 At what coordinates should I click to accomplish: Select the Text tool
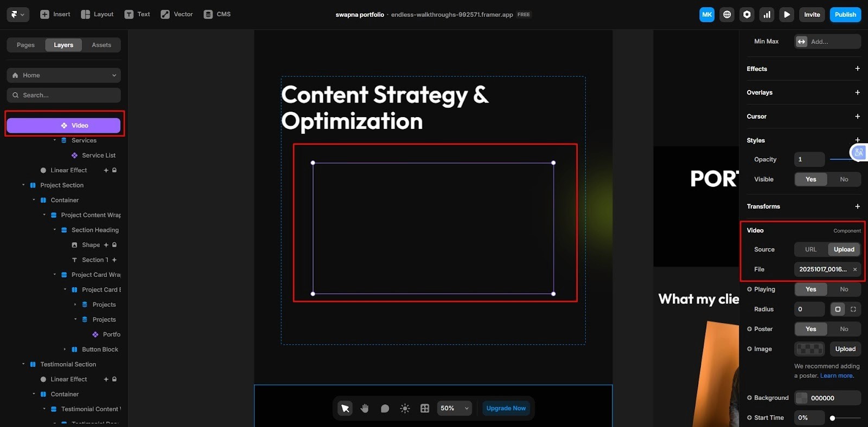[x=137, y=15]
